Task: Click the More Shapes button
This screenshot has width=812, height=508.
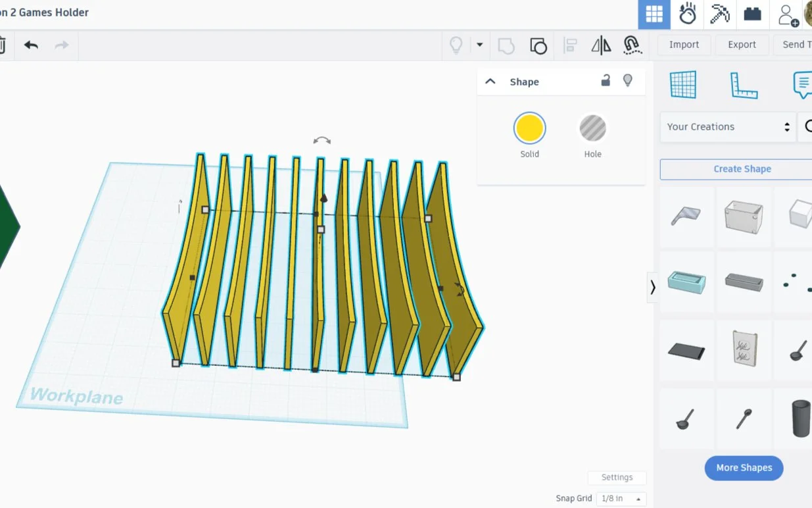Action: [x=744, y=468]
